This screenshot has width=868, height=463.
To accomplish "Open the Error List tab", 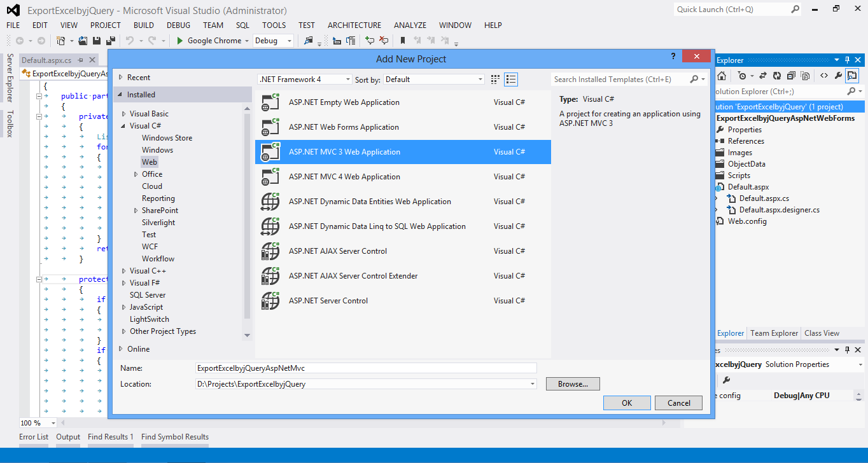I will coord(34,437).
